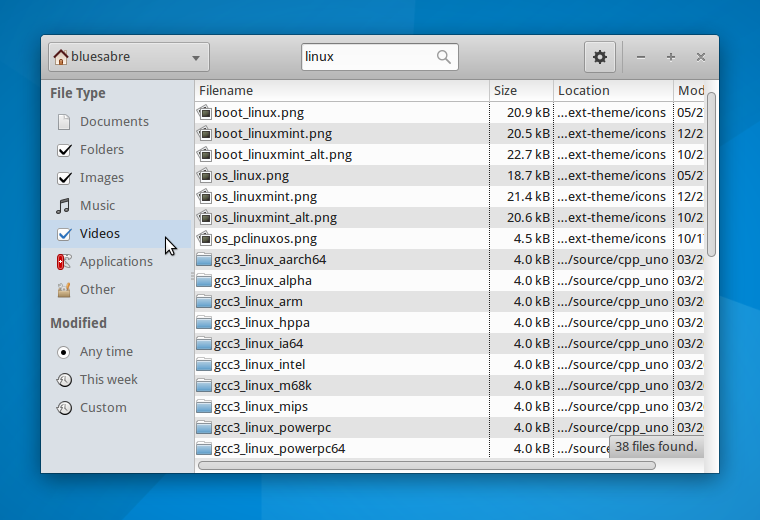Screen dimensions: 760x520
Task: Select the gcc3_linux_powerpc64 folder row
Action: coord(449,449)
